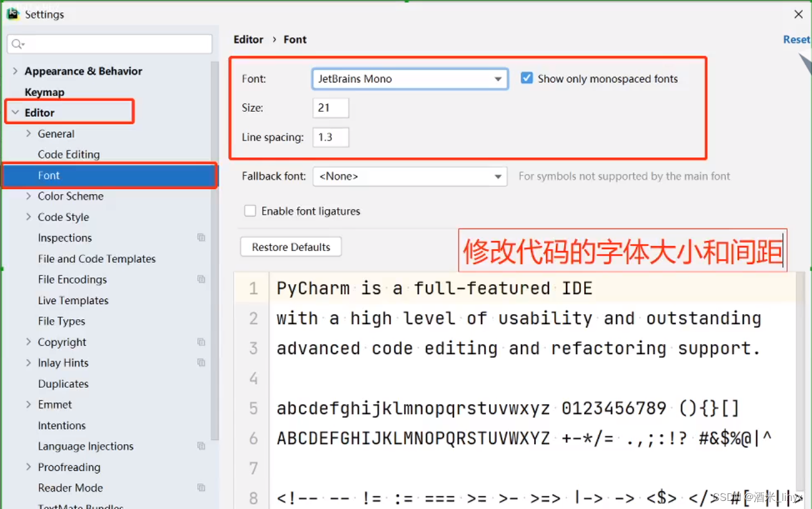Click the Size input field

pyautogui.click(x=330, y=107)
